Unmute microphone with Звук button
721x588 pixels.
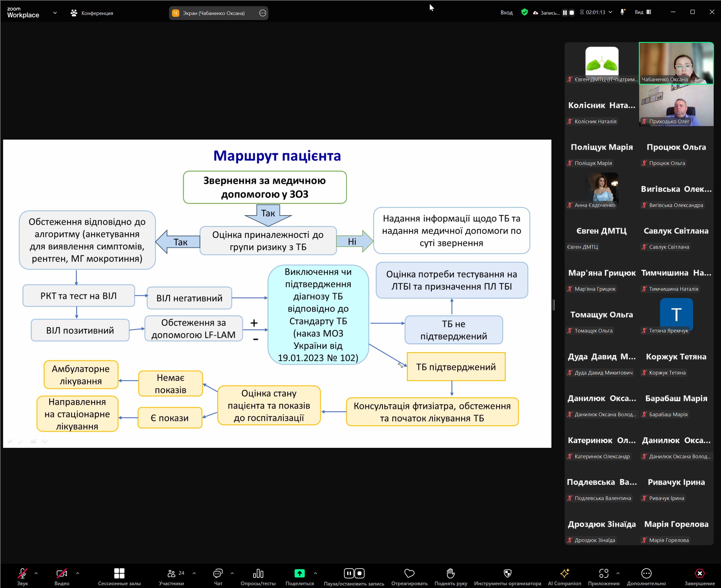(22, 573)
